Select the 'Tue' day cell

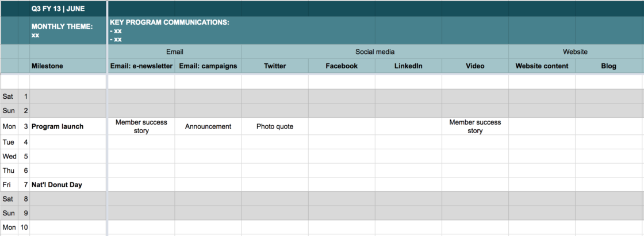pos(9,142)
